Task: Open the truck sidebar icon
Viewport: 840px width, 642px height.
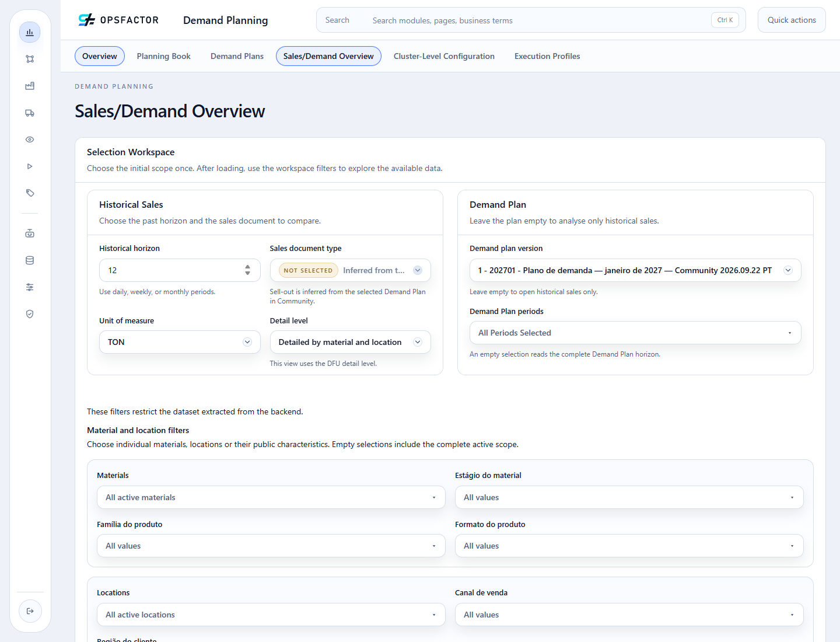Action: point(30,113)
